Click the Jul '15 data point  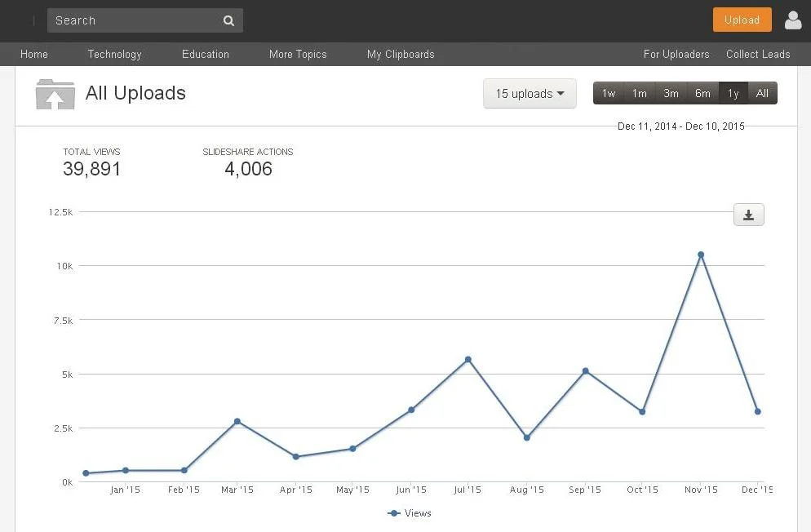pyautogui.click(x=468, y=359)
